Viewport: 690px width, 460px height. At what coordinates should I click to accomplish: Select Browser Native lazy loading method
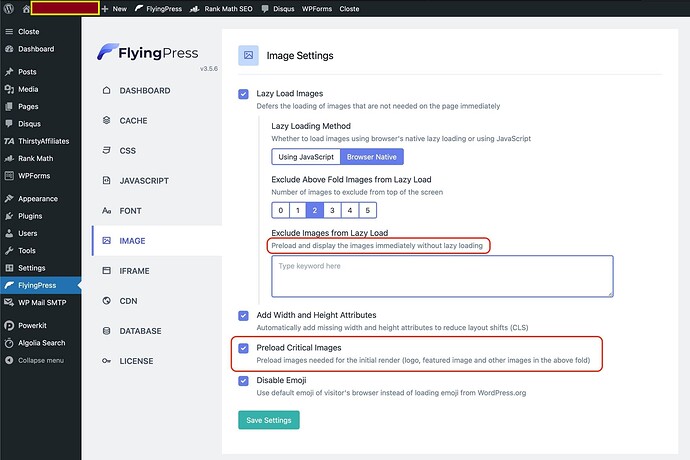[372, 157]
